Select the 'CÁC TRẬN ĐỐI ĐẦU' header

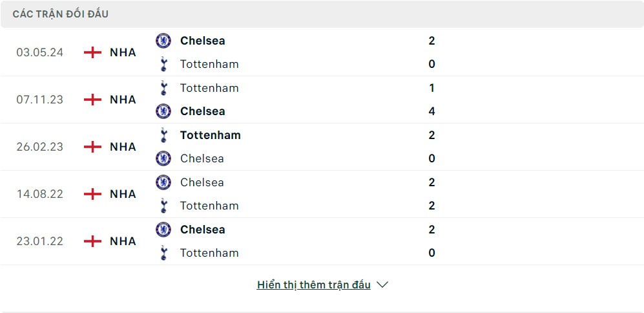pos(59,14)
